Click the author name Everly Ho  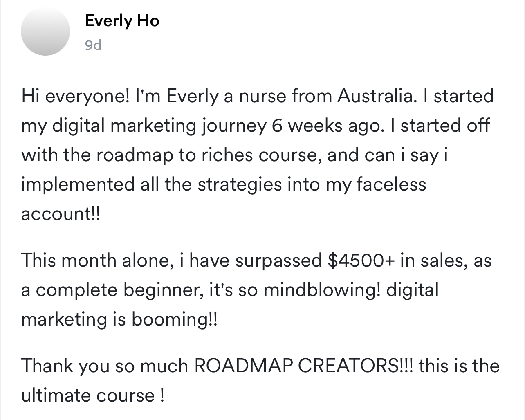pyautogui.click(x=122, y=21)
